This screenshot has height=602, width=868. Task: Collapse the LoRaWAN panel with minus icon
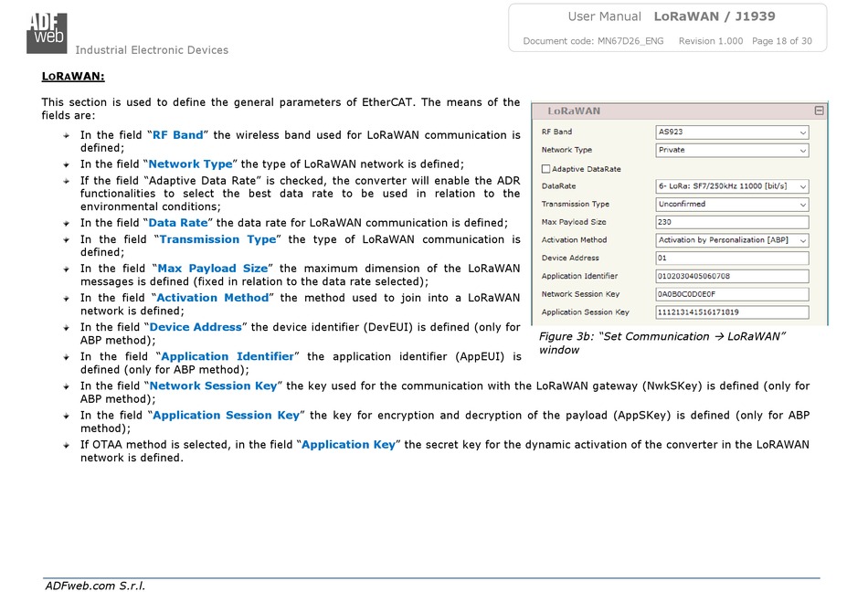(x=819, y=111)
